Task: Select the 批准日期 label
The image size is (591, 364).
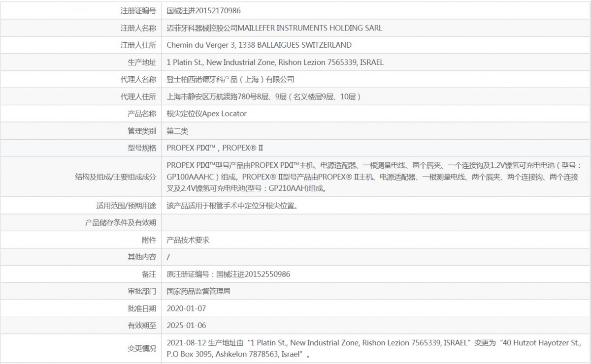Action: coord(142,308)
